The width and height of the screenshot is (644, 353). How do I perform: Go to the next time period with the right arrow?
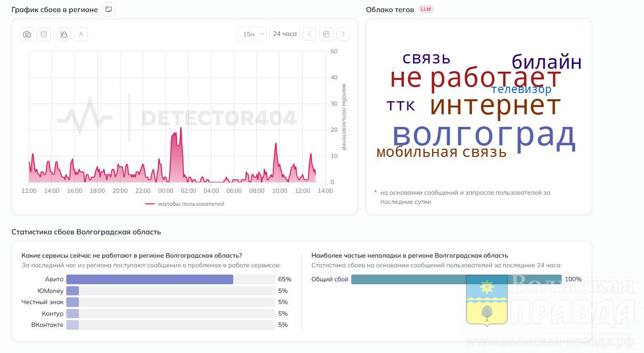(343, 34)
